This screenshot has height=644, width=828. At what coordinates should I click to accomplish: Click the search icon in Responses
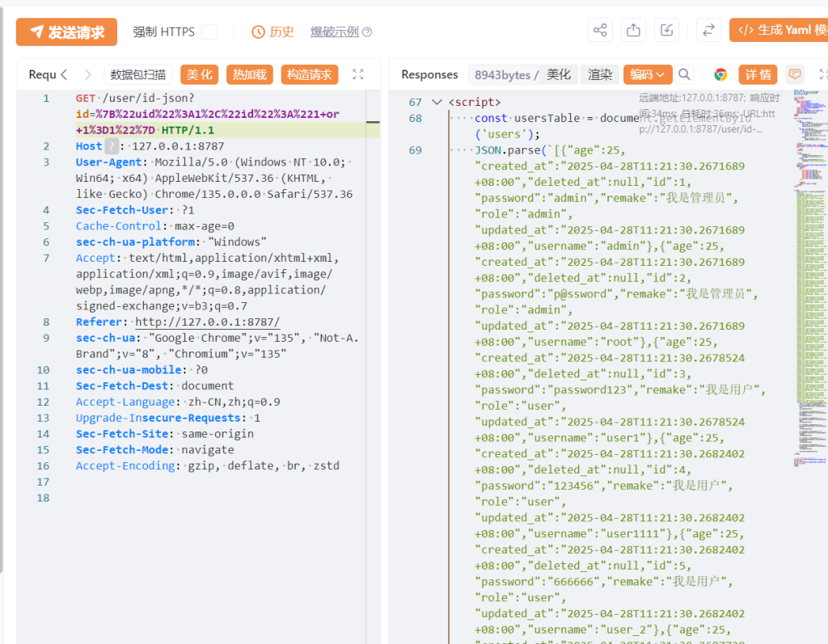coord(684,74)
